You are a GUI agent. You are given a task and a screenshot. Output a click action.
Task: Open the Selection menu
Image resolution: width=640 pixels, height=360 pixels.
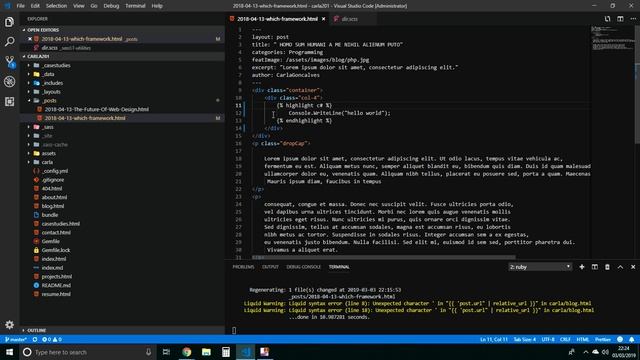click(x=56, y=6)
